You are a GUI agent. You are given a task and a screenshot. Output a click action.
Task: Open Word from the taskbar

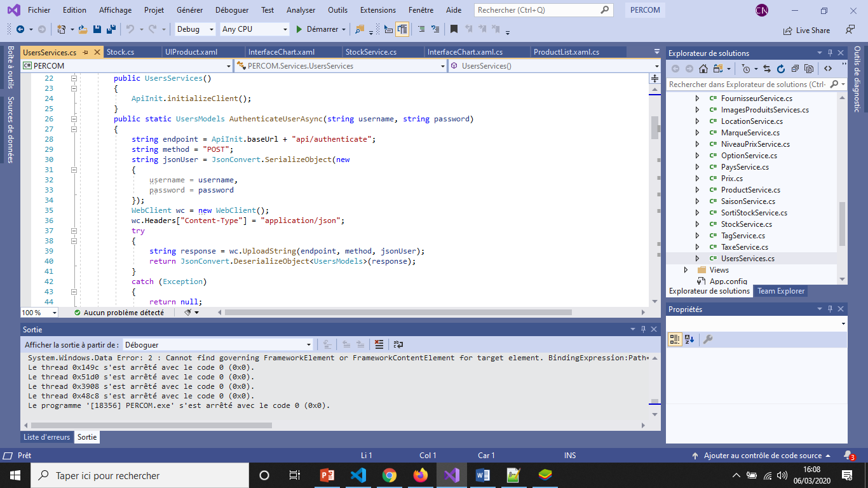click(483, 475)
